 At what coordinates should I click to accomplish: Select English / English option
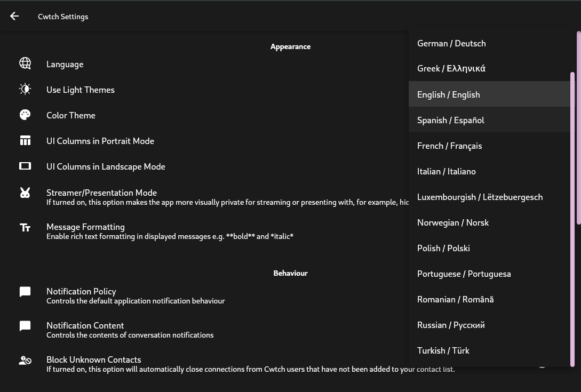(449, 94)
